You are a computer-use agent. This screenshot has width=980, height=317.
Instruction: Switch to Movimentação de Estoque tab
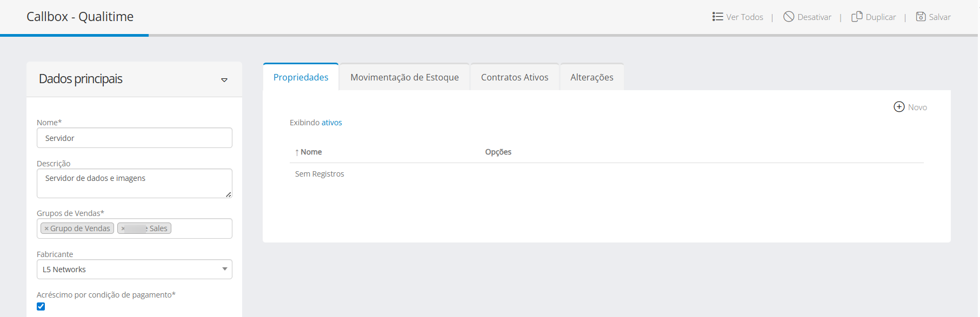[x=404, y=77]
